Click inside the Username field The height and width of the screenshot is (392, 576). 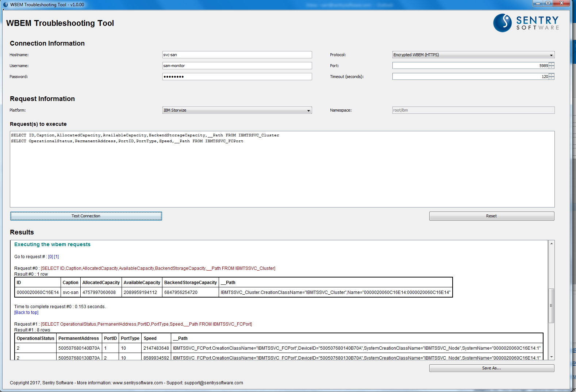point(237,66)
